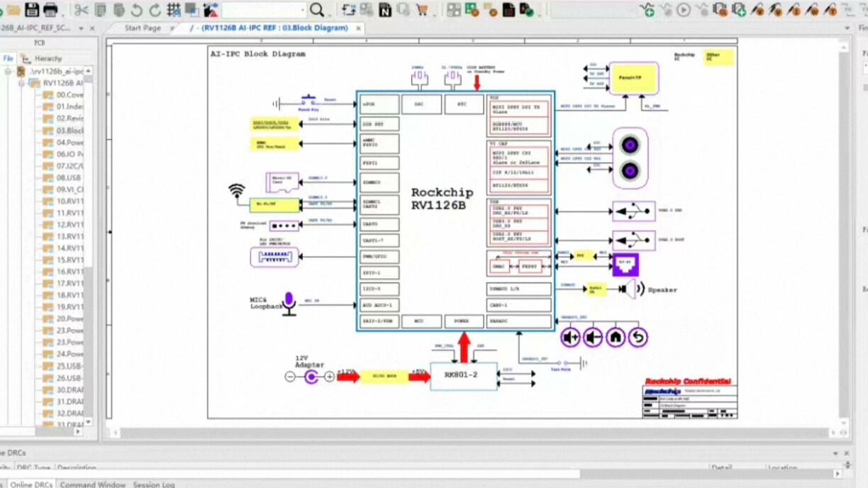Viewport: 868px width, 488px height.
Task: Click the voltage probe 'V' marker icon
Action: pyautogui.click(x=757, y=10)
